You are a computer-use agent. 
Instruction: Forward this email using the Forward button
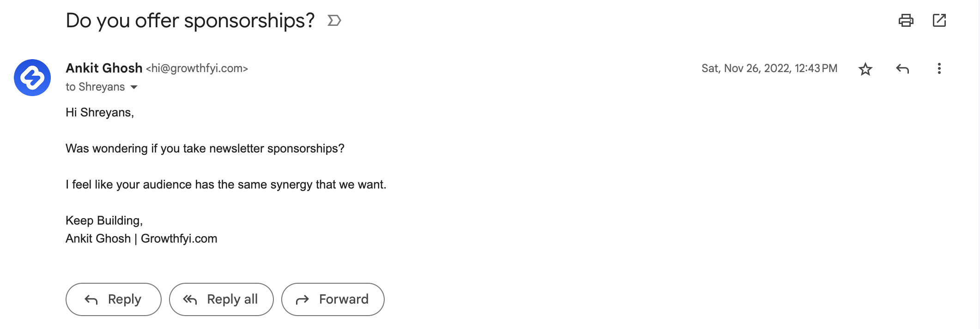(x=333, y=299)
